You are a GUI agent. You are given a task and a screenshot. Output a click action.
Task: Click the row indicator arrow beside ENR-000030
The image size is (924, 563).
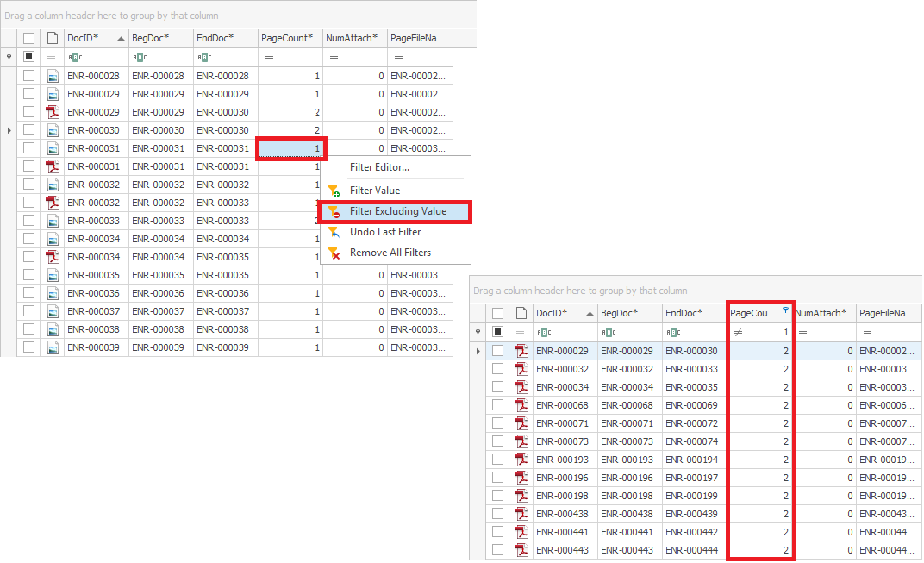coord(9,130)
